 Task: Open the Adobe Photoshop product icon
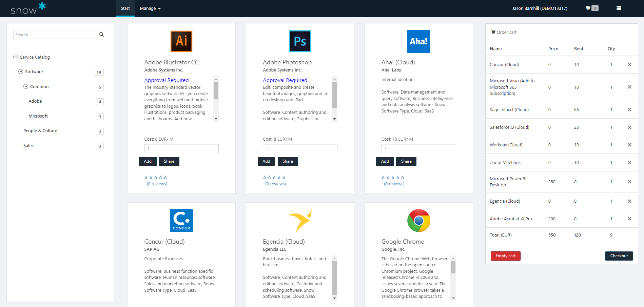pyautogui.click(x=300, y=41)
